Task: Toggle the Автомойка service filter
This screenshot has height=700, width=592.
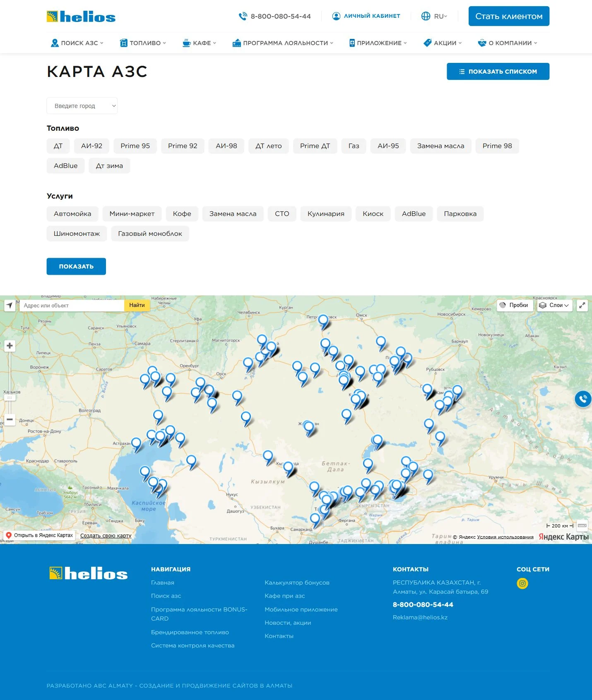Action: click(x=72, y=214)
